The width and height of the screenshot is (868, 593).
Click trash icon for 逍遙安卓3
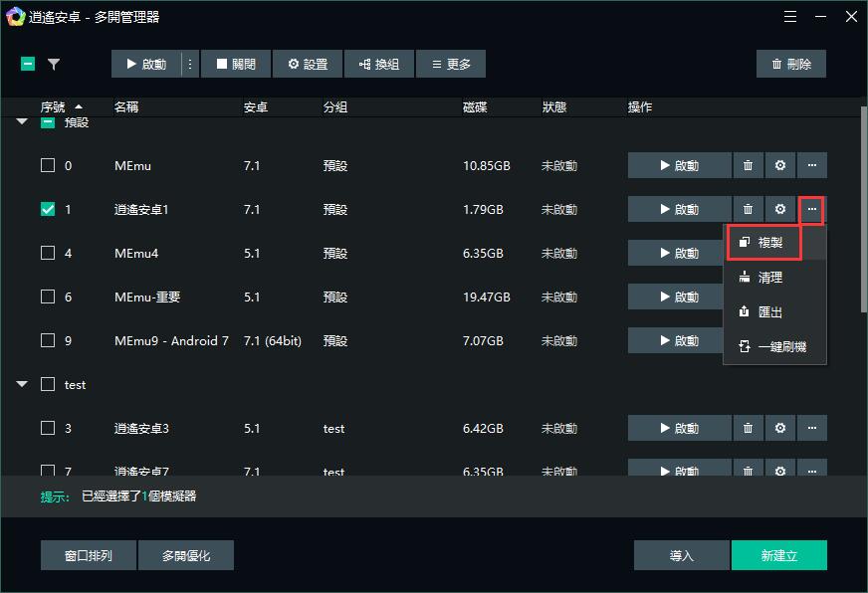point(748,429)
